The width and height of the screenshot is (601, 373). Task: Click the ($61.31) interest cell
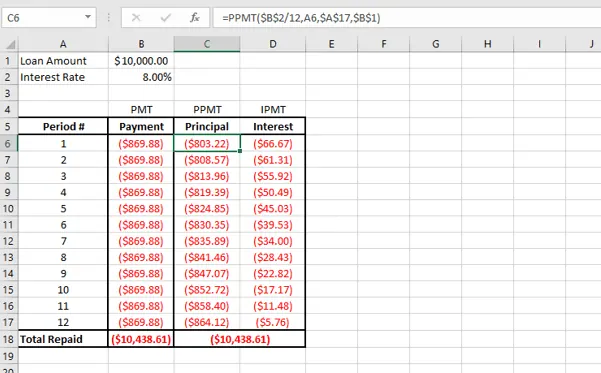(x=273, y=160)
